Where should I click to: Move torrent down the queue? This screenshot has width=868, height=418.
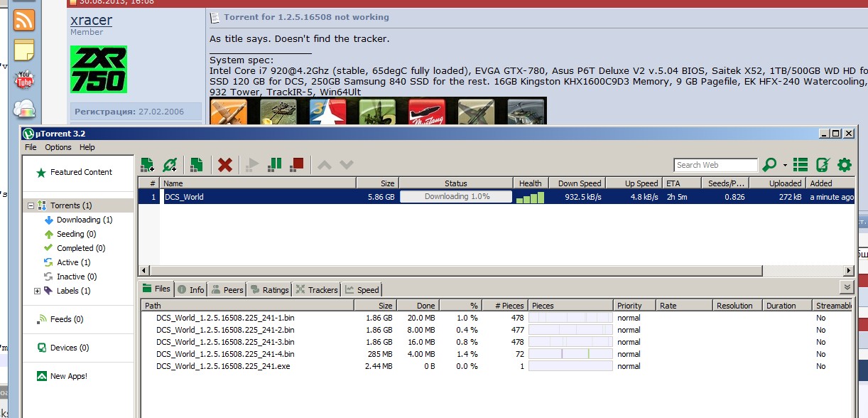click(347, 165)
